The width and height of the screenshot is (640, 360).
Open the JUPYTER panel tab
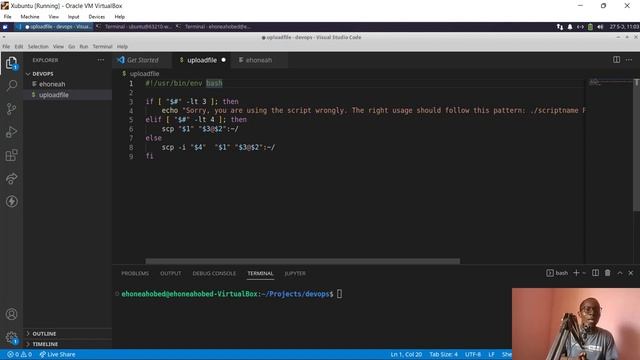click(295, 273)
